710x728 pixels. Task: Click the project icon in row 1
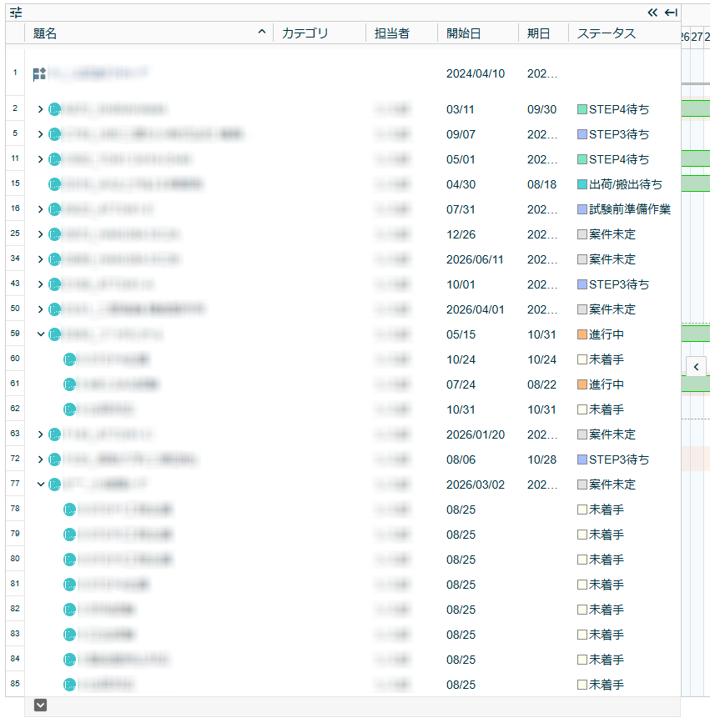coord(39,74)
